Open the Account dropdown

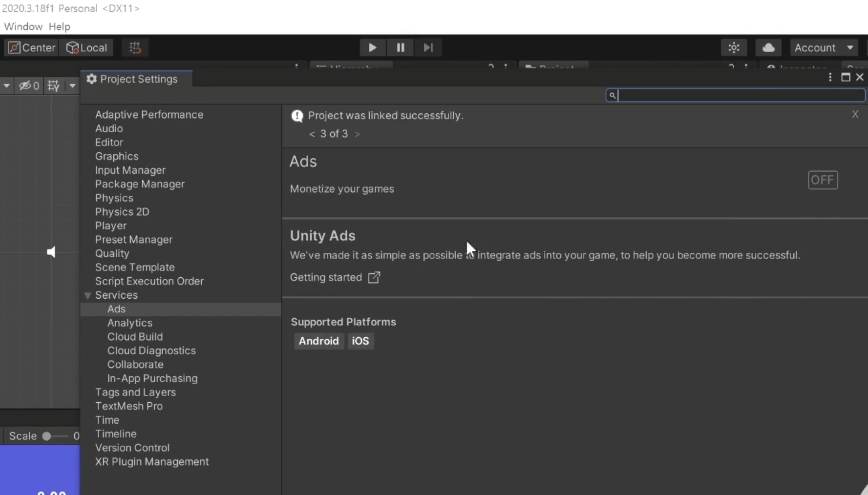[x=824, y=47]
